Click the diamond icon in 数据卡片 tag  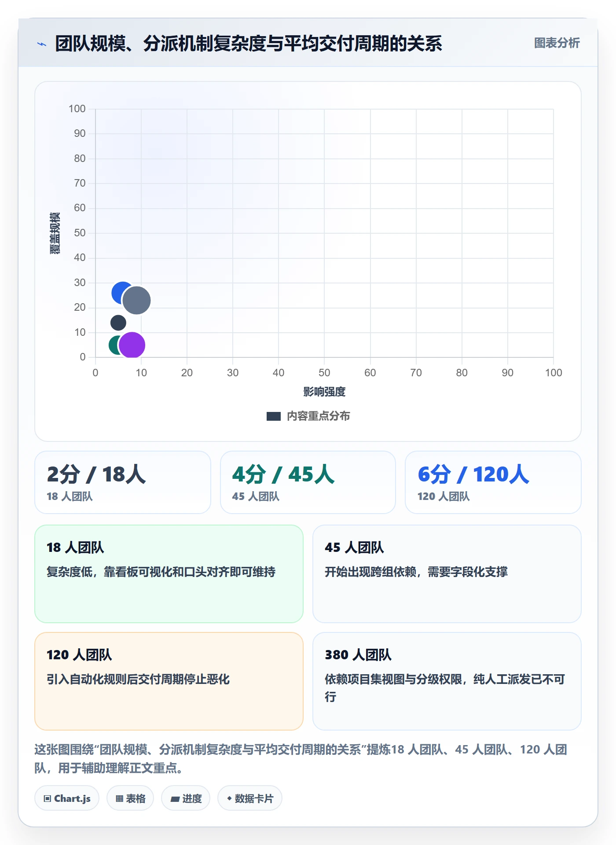[229, 798]
